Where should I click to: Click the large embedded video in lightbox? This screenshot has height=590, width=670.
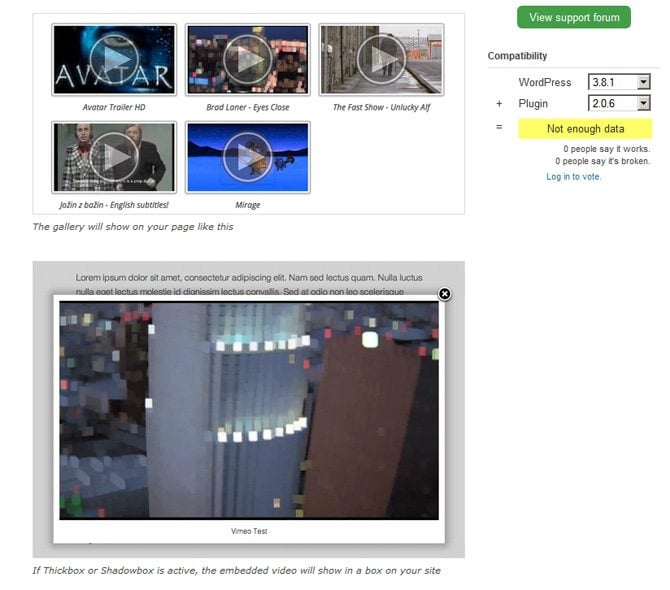click(248, 410)
